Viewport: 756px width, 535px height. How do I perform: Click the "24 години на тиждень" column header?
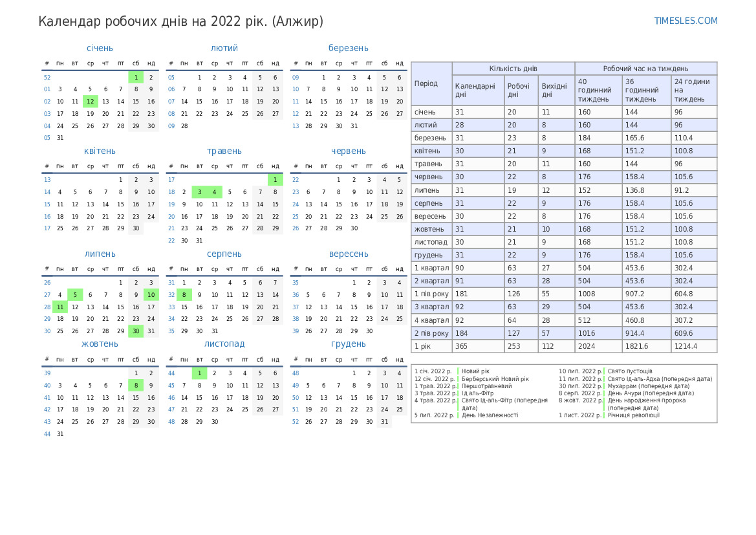(694, 90)
